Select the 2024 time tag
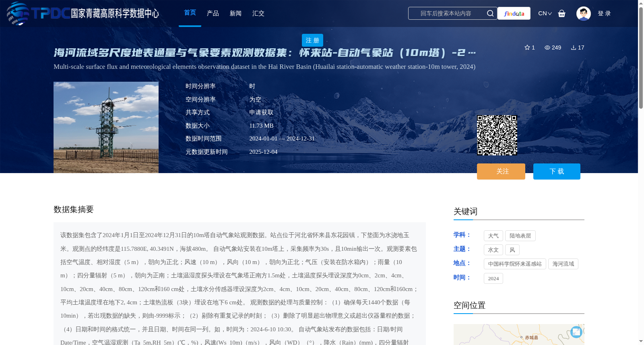The image size is (644, 345). tap(493, 279)
